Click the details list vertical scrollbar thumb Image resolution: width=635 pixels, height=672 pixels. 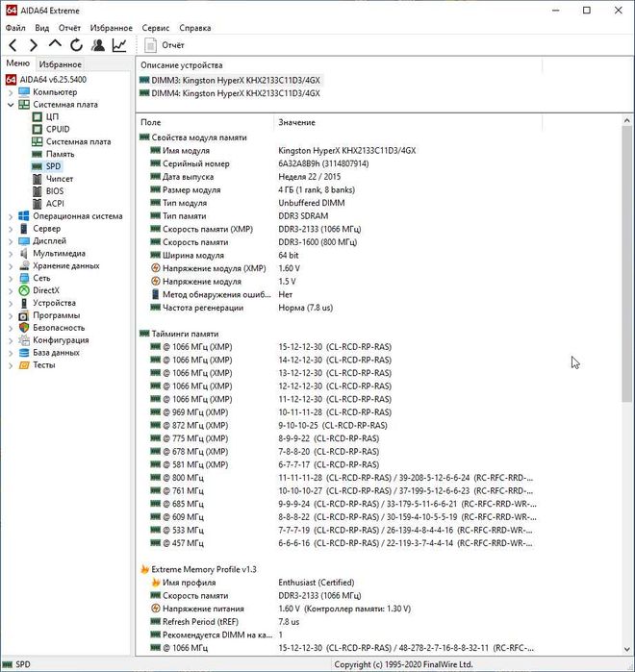pos(626,263)
